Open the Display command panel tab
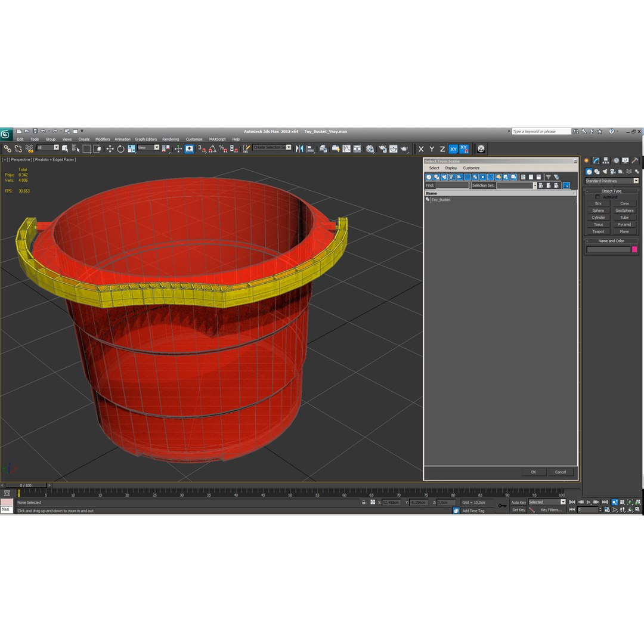The width and height of the screenshot is (644, 644). tap(625, 160)
